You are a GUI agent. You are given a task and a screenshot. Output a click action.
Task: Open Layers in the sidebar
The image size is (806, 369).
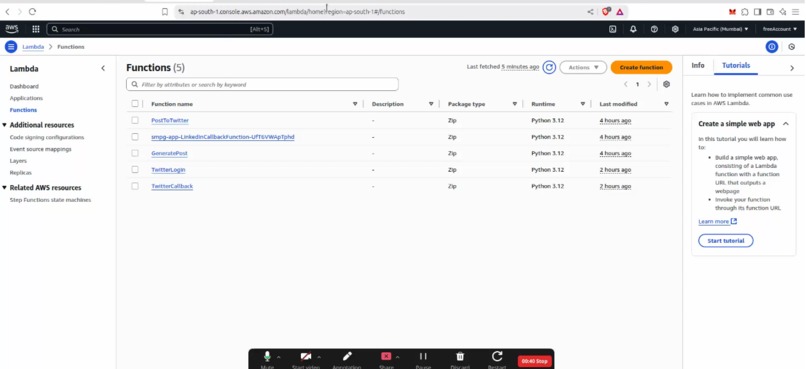tap(18, 161)
